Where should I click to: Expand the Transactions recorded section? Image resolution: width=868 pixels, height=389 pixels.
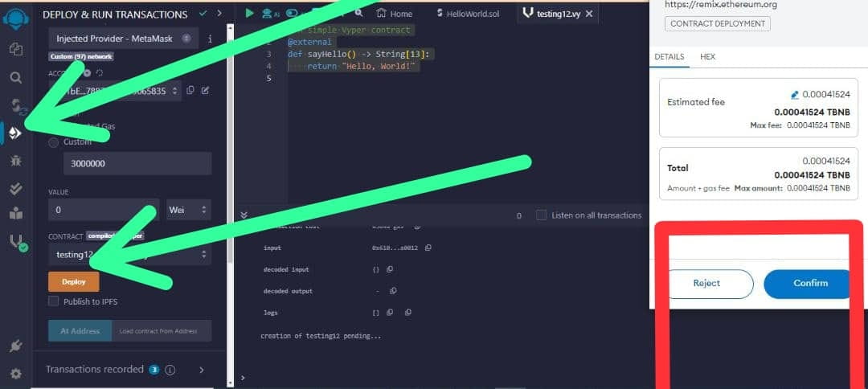click(201, 370)
